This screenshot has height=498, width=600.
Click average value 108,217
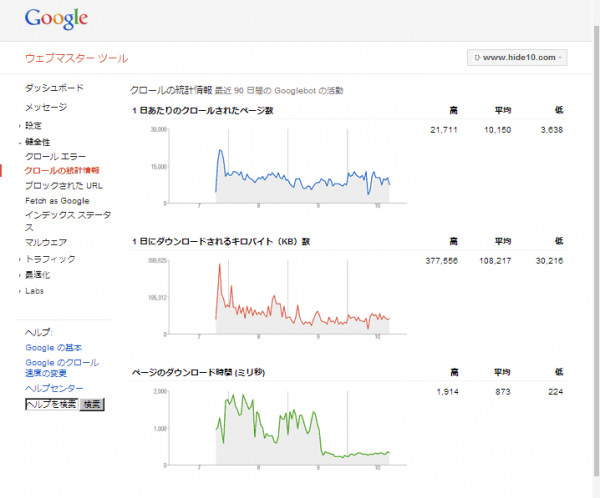[x=495, y=261]
